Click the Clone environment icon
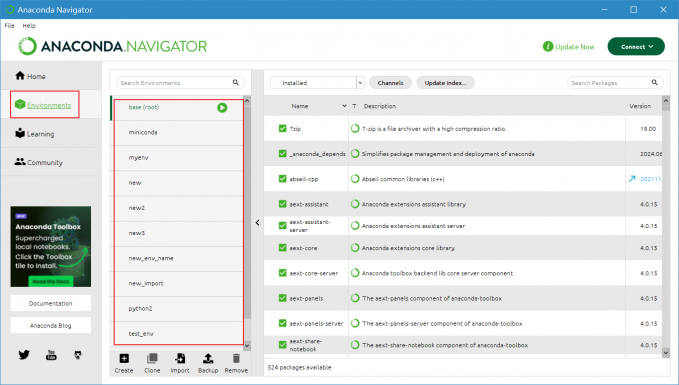The height and width of the screenshot is (385, 679). (x=152, y=359)
